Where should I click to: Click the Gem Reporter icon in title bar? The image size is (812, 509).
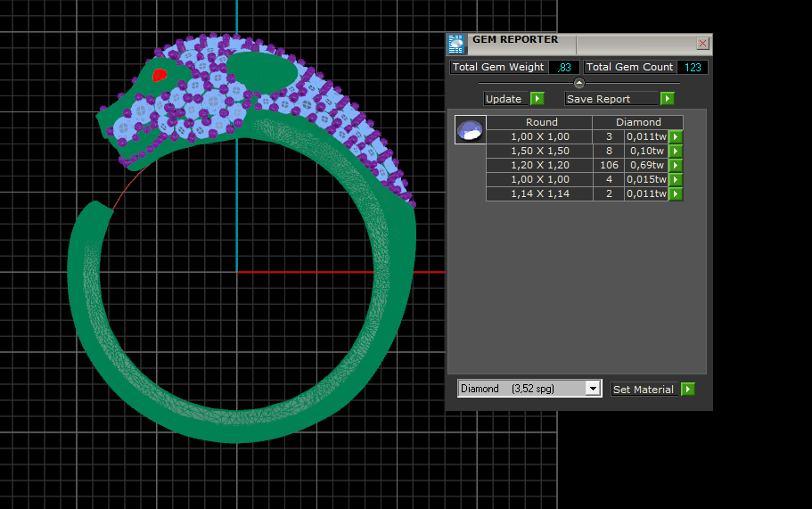pos(456,45)
